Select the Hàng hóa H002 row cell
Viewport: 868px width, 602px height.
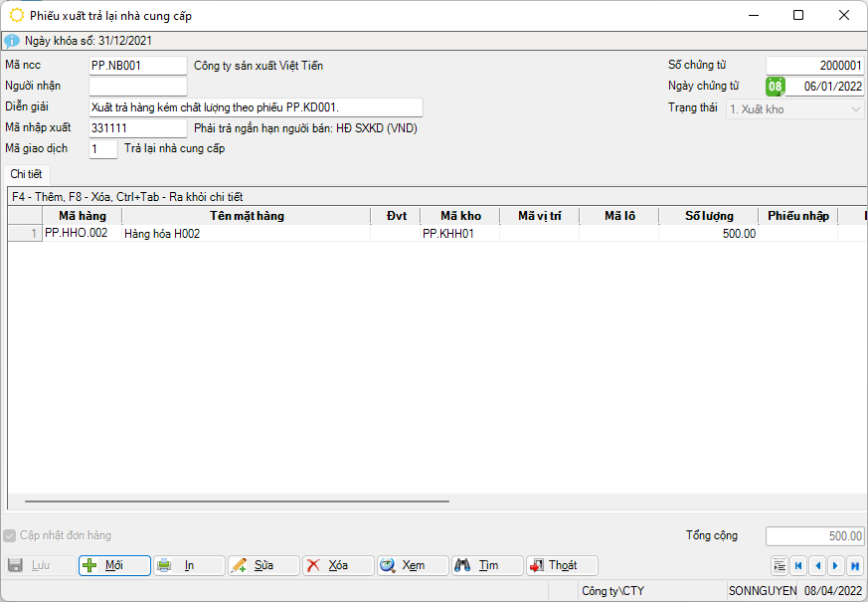[x=245, y=234]
